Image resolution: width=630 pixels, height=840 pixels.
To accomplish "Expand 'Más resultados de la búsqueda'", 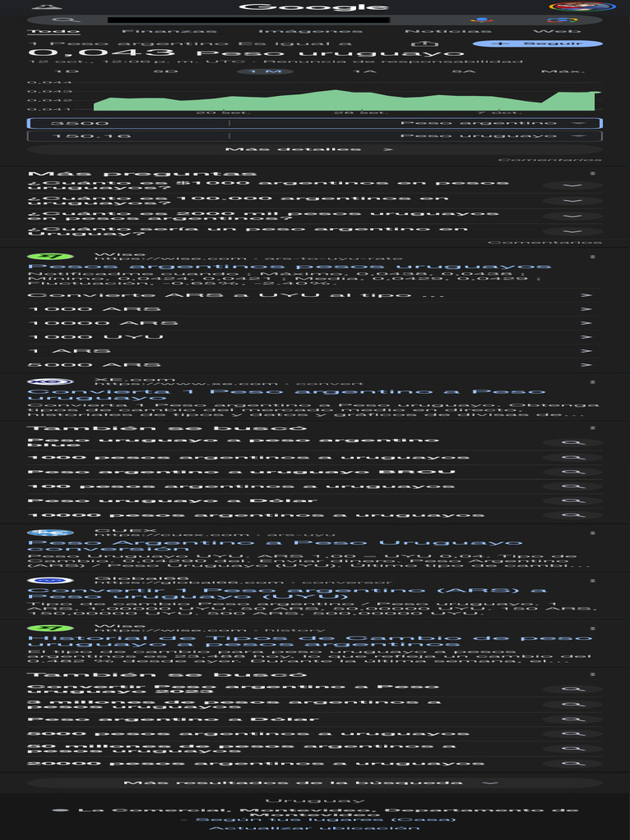I will [315, 783].
